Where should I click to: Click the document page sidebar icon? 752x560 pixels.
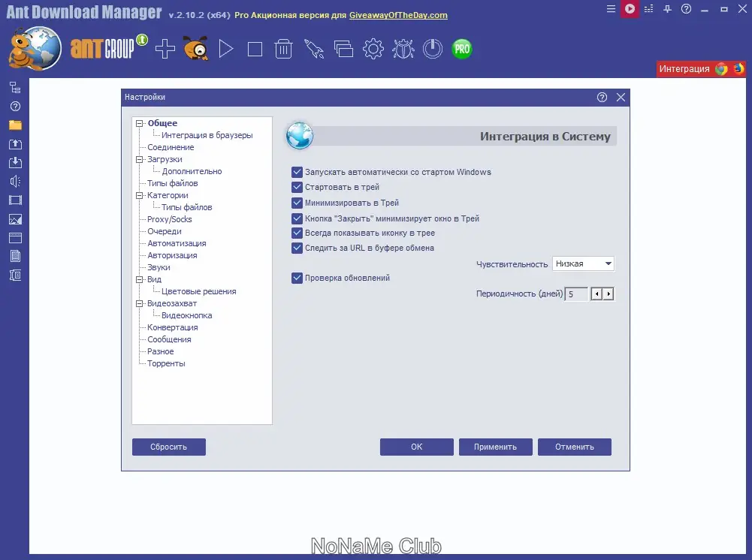click(x=15, y=256)
